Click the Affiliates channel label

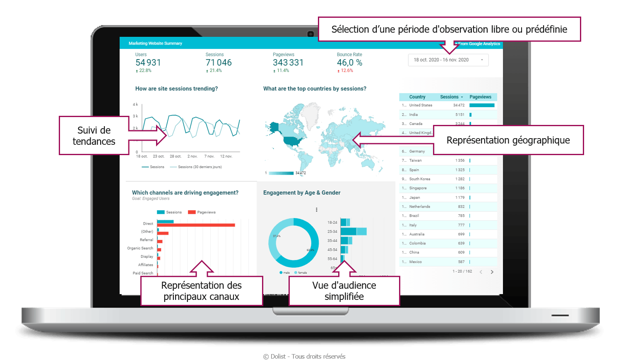pos(146,265)
